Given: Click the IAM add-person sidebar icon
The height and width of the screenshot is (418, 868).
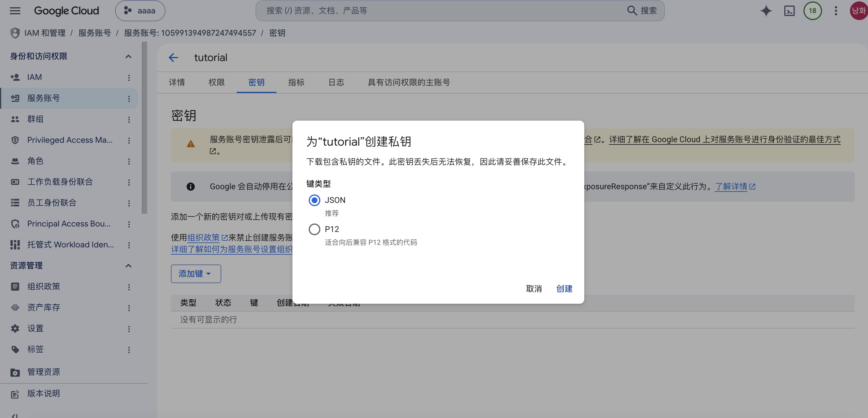Looking at the screenshot, I should point(15,78).
